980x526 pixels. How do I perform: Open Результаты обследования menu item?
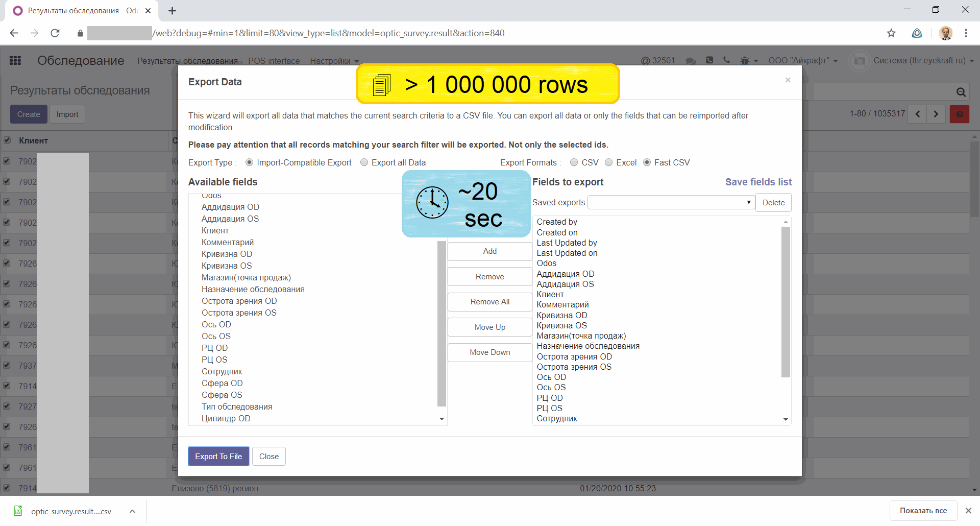186,60
